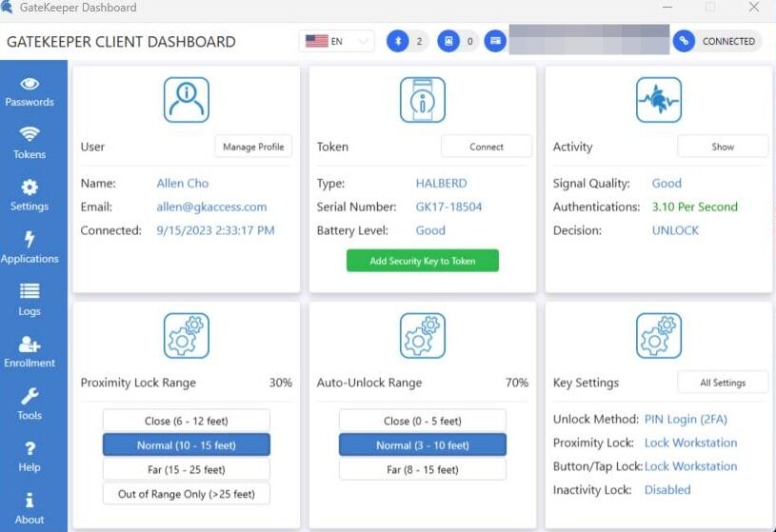This screenshot has height=532, width=776.
Task: Click the token Connect button
Action: (487, 147)
